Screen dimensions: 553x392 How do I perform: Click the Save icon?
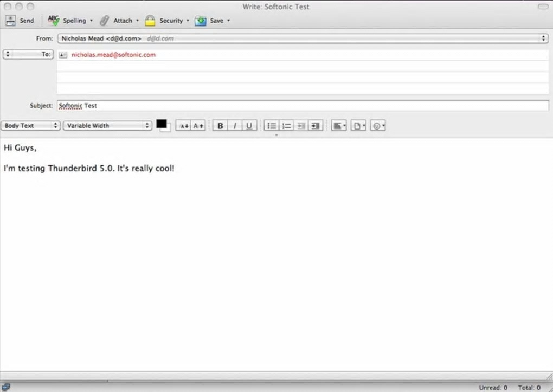click(x=200, y=21)
